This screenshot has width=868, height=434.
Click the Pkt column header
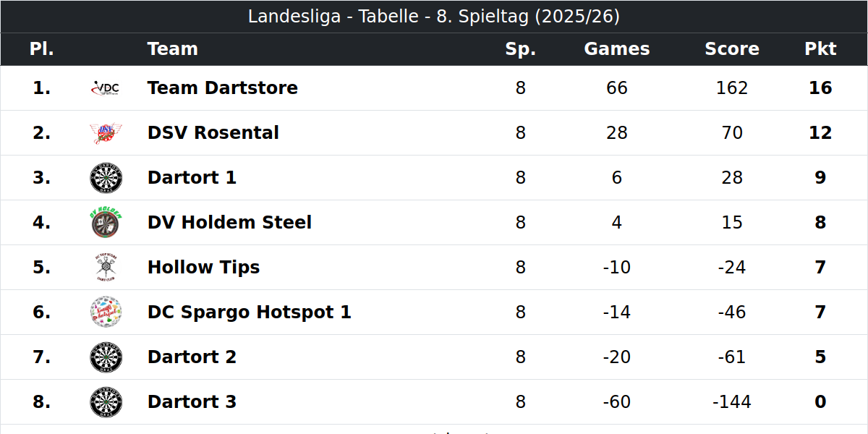point(820,49)
